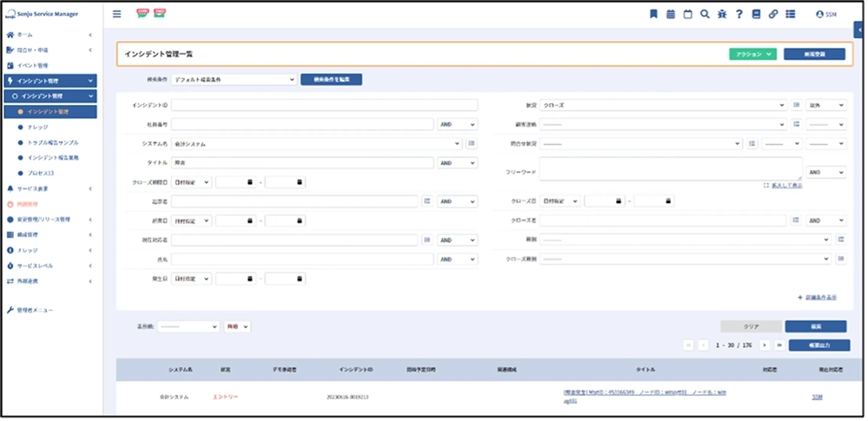Click the blue 検索 button
The image size is (868, 421).
pos(815,327)
